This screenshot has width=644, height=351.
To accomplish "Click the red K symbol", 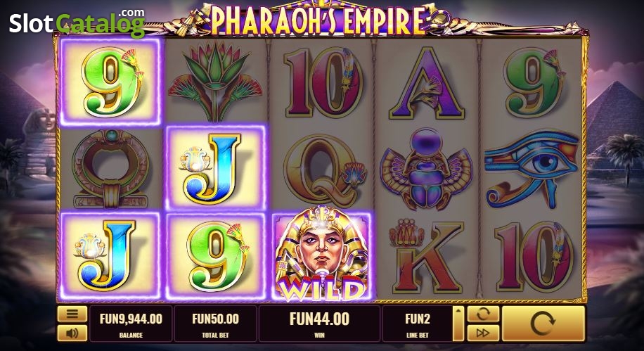I will [x=426, y=256].
